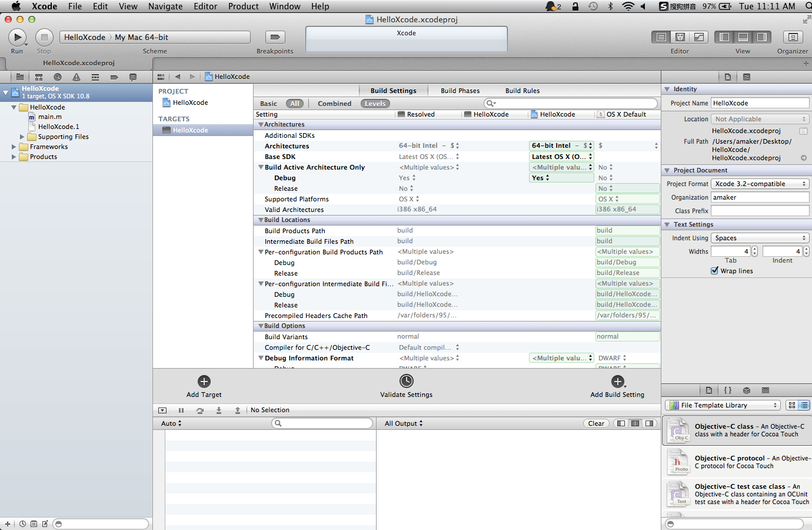This screenshot has height=530, width=812.
Task: Open the Product menu
Action: [x=244, y=6]
